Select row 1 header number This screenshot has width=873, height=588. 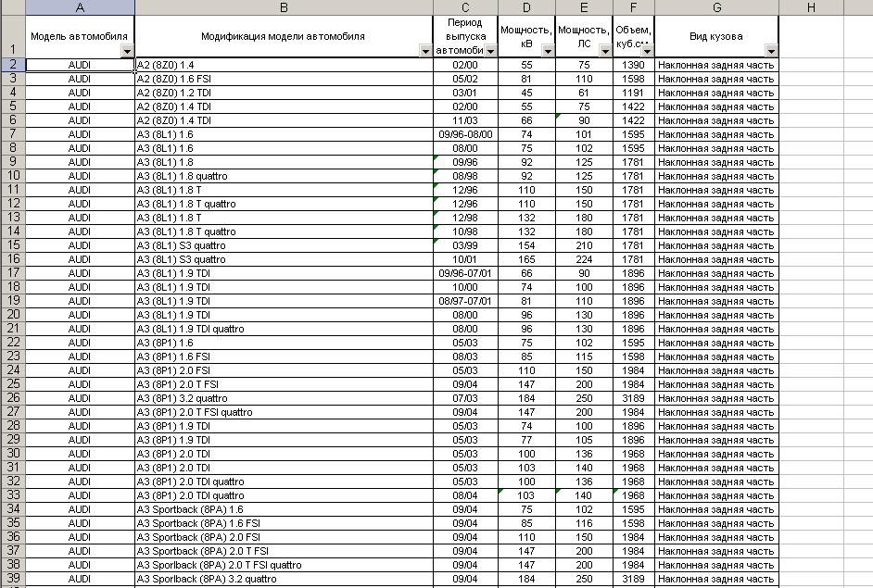(12, 37)
